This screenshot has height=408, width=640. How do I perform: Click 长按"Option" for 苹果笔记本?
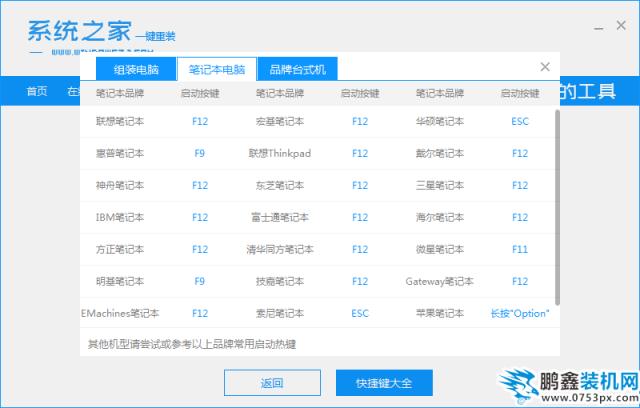(520, 313)
